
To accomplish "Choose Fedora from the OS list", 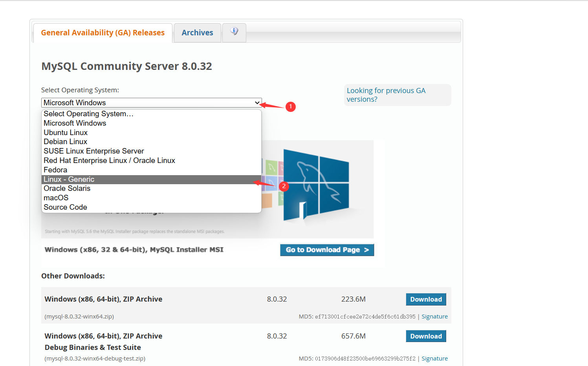I will click(x=151, y=170).
